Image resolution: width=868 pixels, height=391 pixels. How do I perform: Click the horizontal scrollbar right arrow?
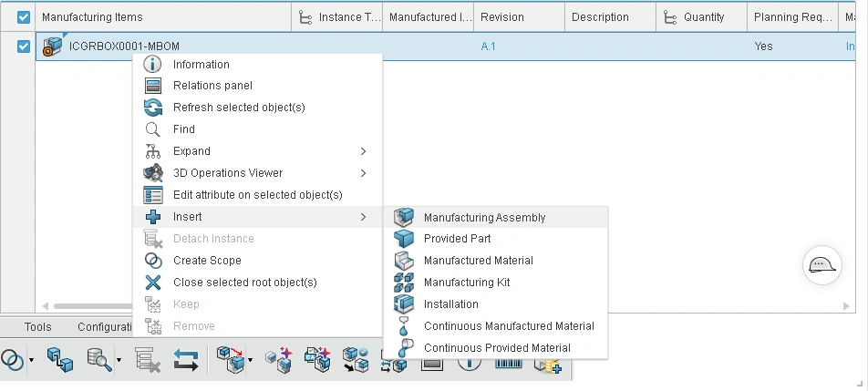click(x=846, y=306)
